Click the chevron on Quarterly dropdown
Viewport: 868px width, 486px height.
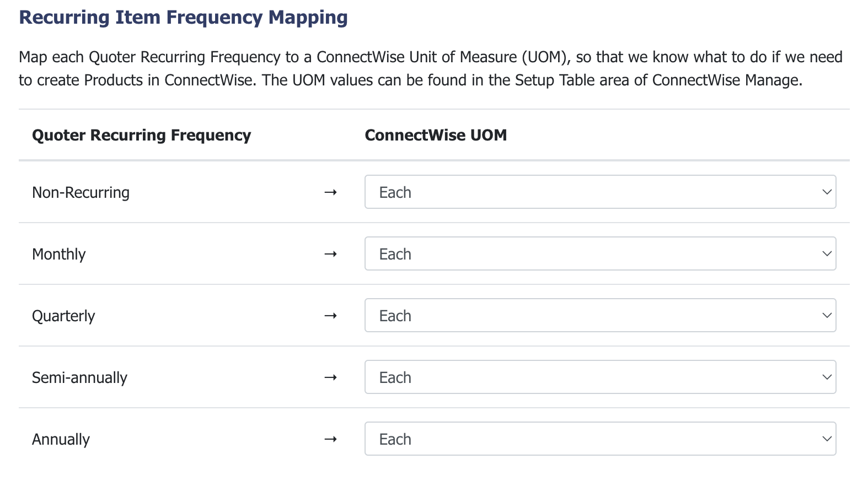point(827,316)
